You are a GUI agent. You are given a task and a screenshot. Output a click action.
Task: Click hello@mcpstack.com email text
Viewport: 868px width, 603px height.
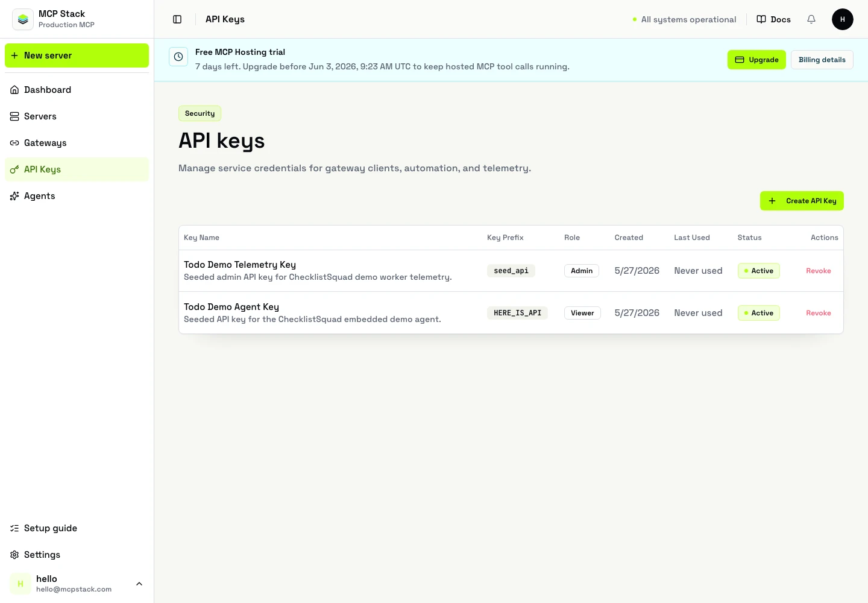74,589
